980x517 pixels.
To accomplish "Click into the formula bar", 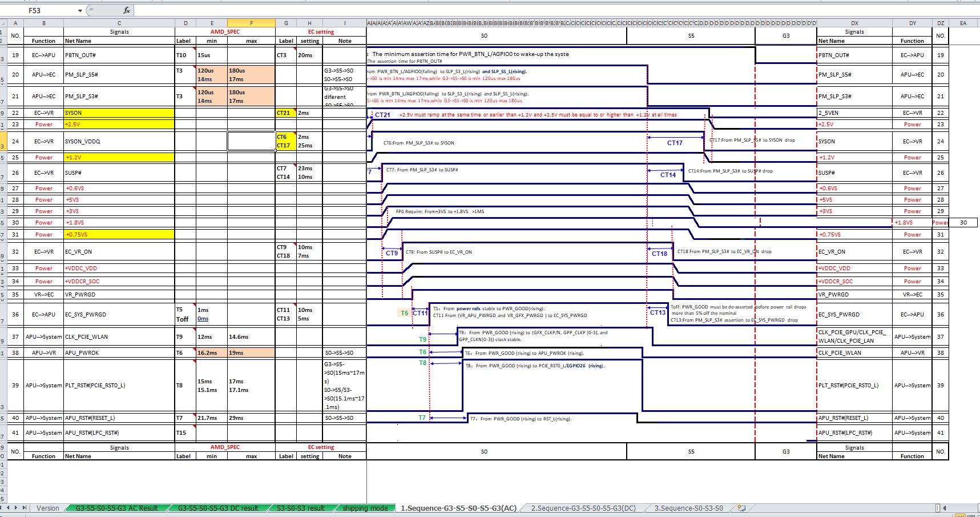I will [x=556, y=10].
